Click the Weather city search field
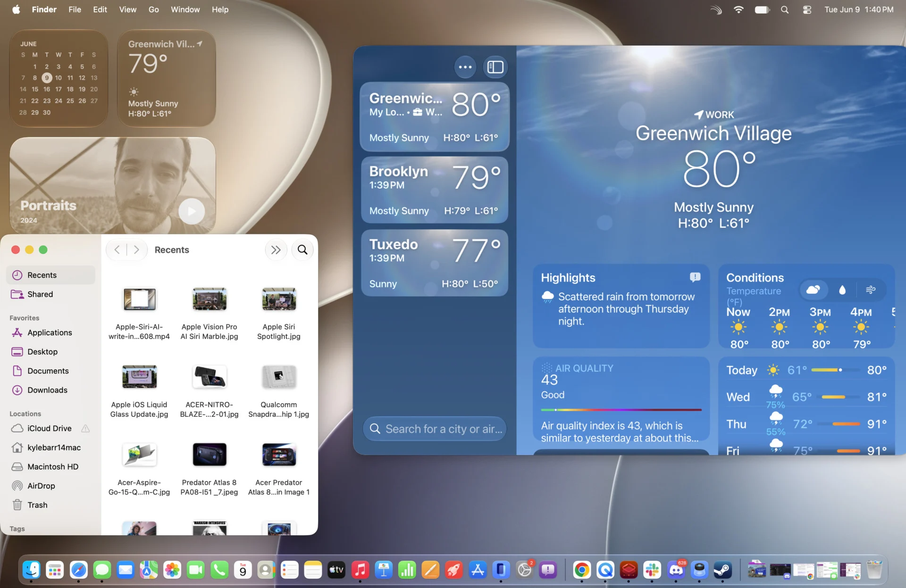Image resolution: width=906 pixels, height=588 pixels. [434, 429]
